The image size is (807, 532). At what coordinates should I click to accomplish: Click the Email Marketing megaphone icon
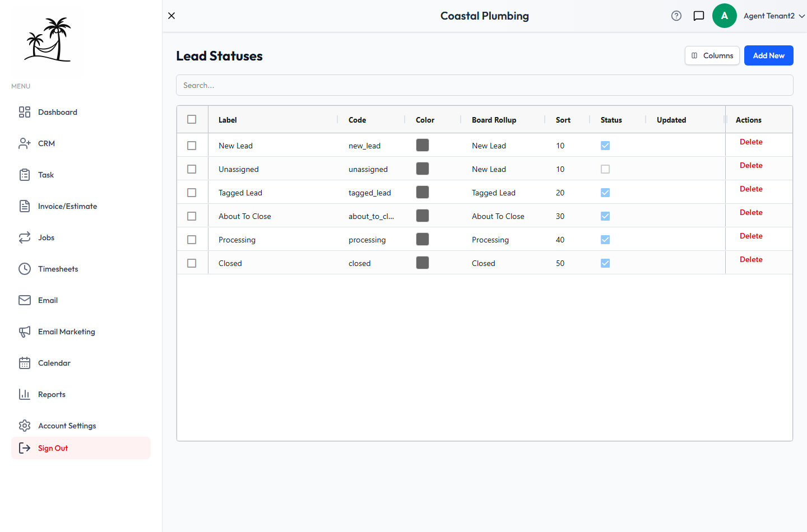(25, 332)
